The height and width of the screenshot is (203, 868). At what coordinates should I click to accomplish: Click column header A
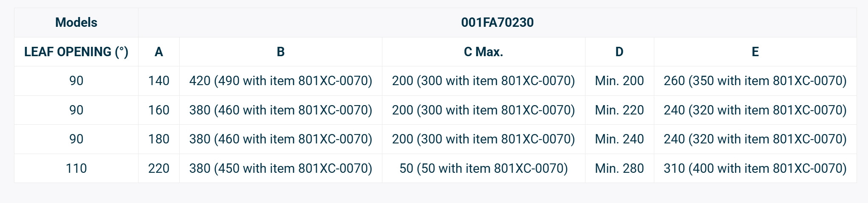click(158, 52)
